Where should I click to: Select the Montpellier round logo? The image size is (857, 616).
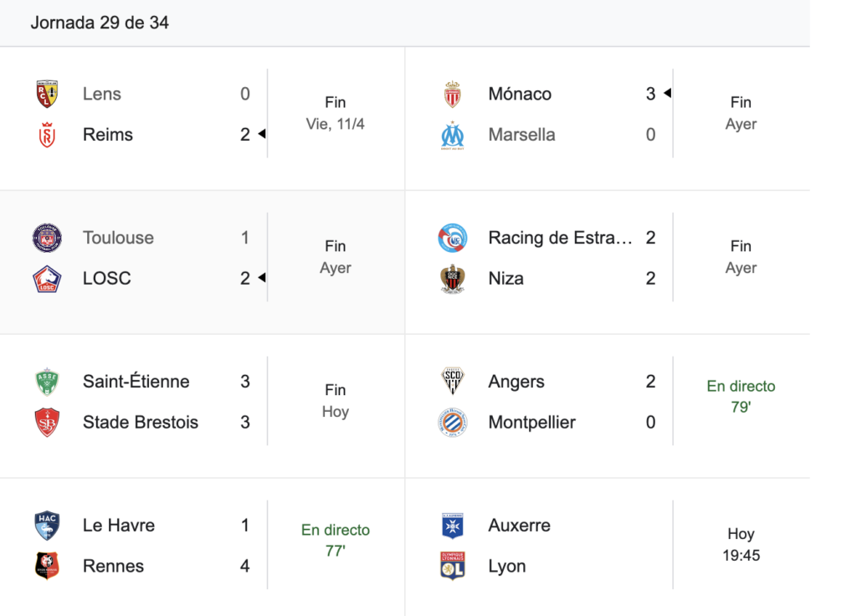coord(453,423)
